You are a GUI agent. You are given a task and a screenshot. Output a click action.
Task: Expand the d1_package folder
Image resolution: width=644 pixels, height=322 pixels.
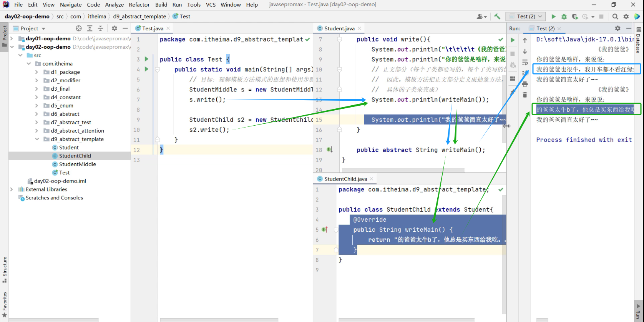point(37,72)
